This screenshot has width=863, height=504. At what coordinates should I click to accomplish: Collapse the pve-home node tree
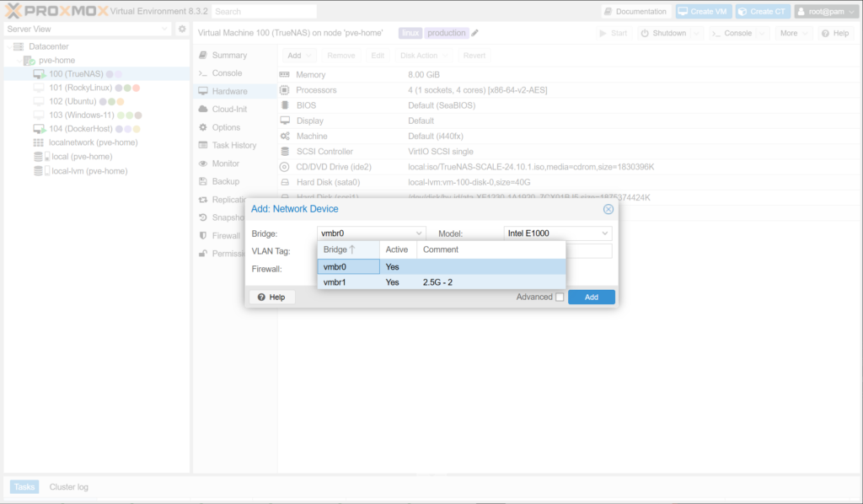(x=19, y=61)
